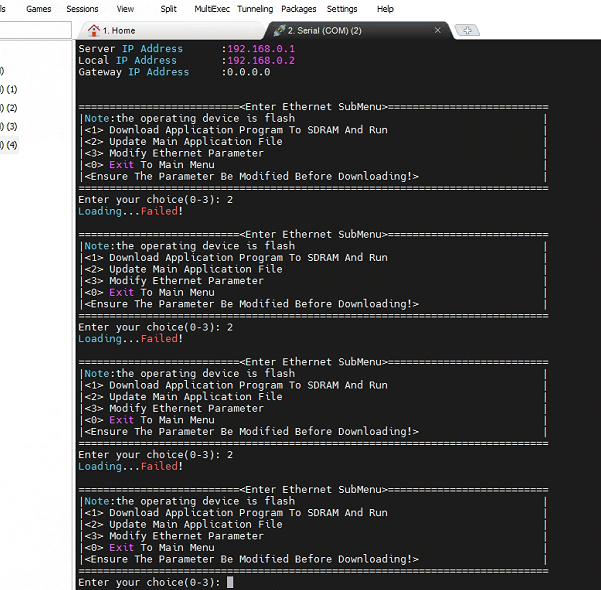This screenshot has width=601, height=590.
Task: Open a new tab with plus button
Action: pos(466,31)
